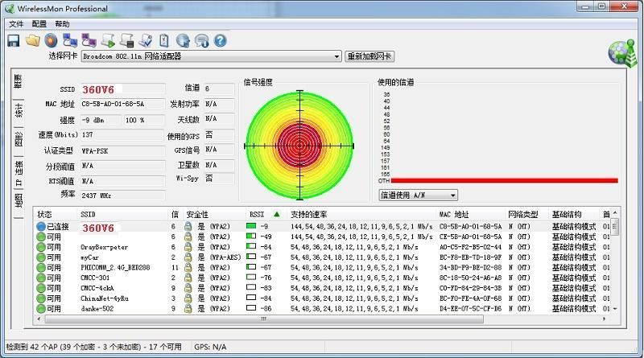The width and height of the screenshot is (644, 358).
Task: Open the 帮助 menu
Action: (x=62, y=24)
